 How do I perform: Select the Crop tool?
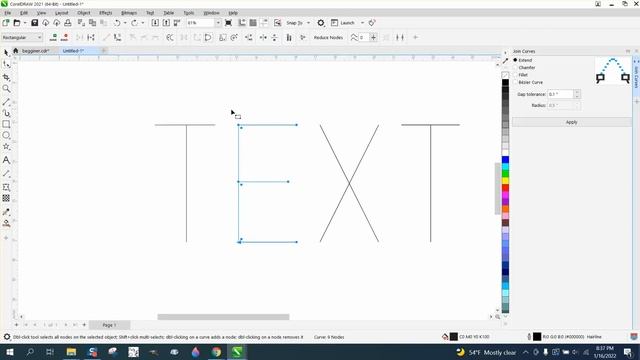pyautogui.click(x=6, y=77)
